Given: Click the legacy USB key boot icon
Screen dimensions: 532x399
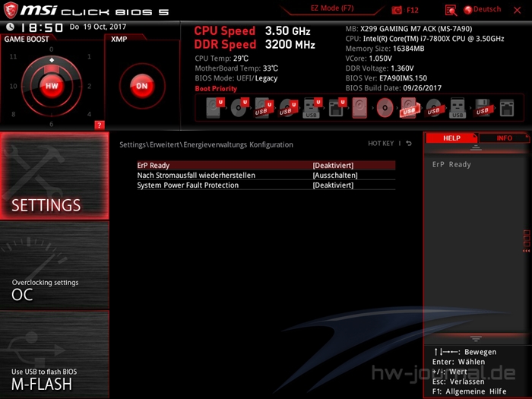Looking at the screenshot, I should 458,108.
